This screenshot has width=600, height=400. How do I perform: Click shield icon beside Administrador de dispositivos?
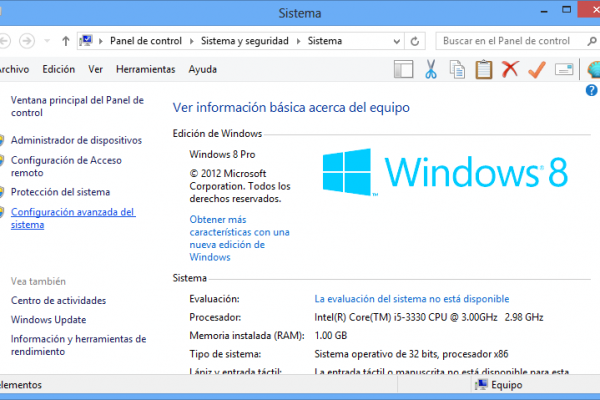pos(2,140)
